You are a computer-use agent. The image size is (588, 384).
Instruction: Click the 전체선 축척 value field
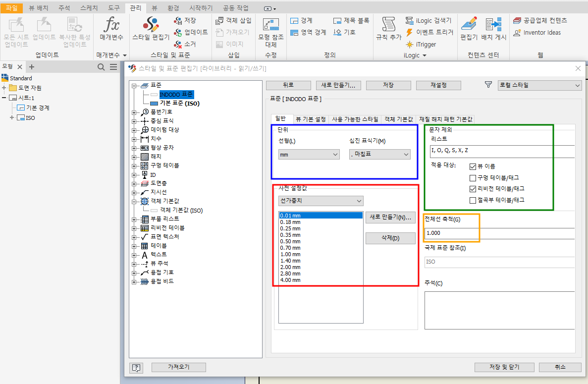coord(499,233)
